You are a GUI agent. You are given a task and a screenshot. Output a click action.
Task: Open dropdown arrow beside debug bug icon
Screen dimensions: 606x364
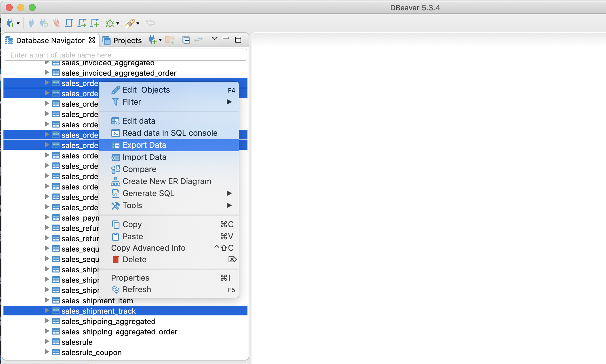coord(118,24)
